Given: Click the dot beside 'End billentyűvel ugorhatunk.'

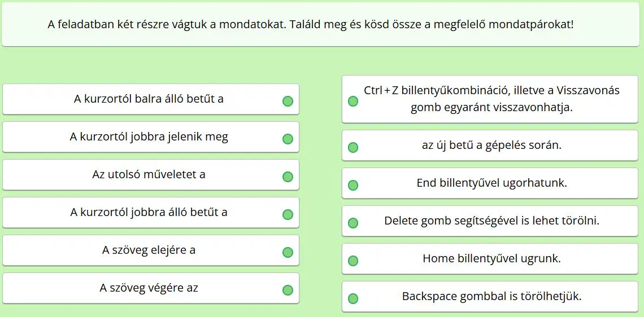Looking at the screenshot, I should (353, 186).
